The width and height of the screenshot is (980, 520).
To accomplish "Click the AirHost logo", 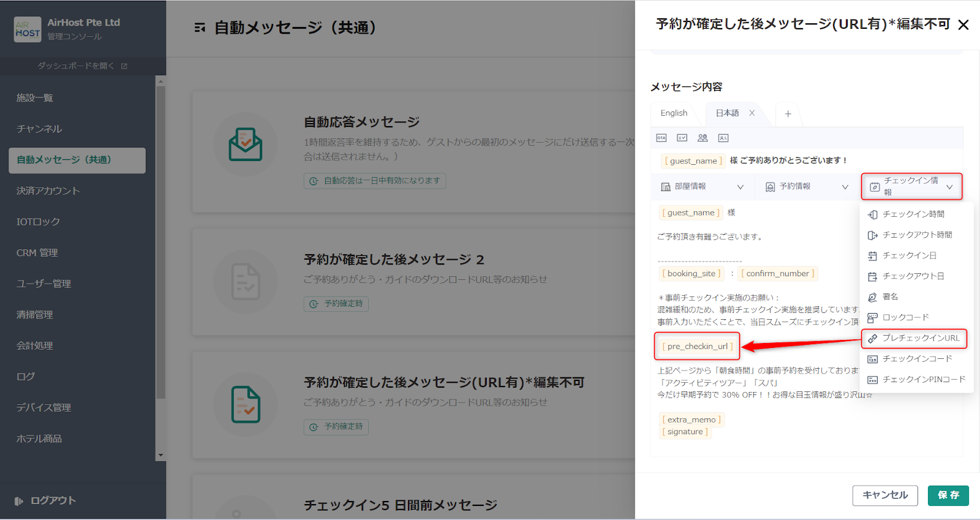I will pos(28,29).
